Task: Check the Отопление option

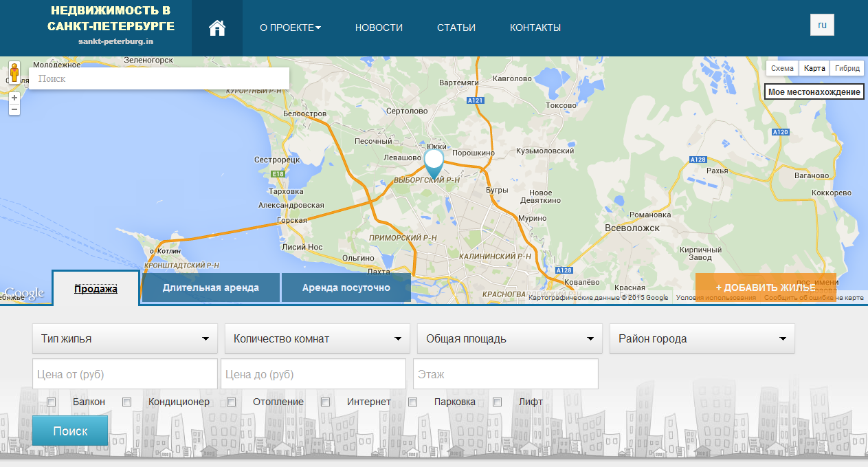Action: click(232, 402)
